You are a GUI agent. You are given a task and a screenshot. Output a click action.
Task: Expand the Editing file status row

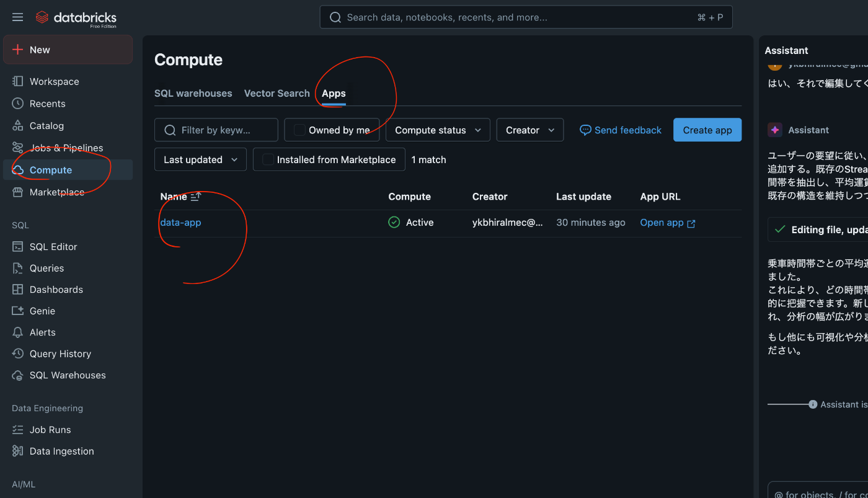(818, 229)
